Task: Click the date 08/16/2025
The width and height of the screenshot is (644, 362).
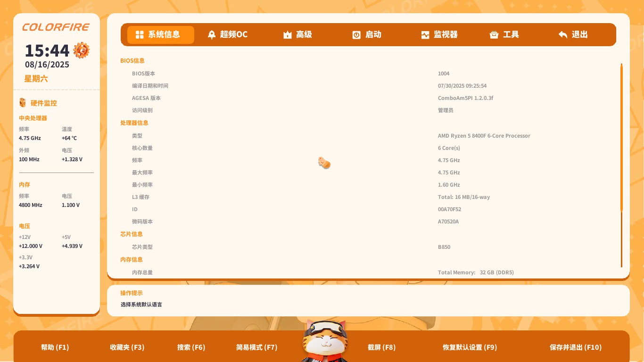Action: (x=47, y=65)
